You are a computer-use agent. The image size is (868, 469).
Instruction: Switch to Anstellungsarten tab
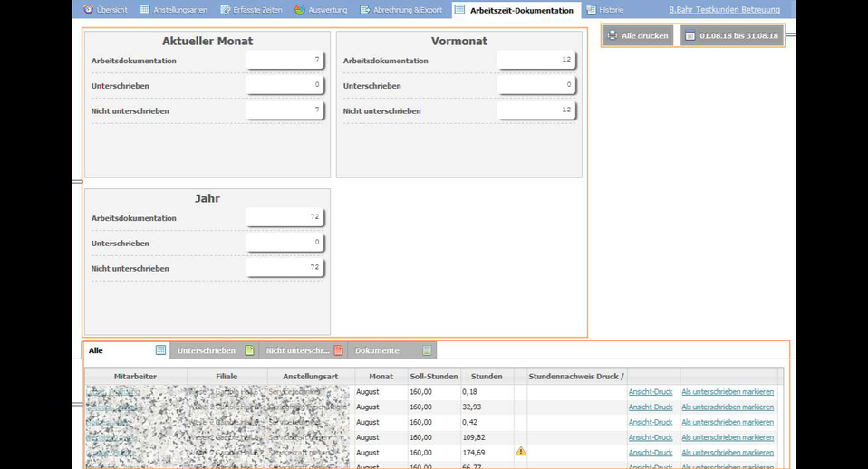click(x=174, y=9)
